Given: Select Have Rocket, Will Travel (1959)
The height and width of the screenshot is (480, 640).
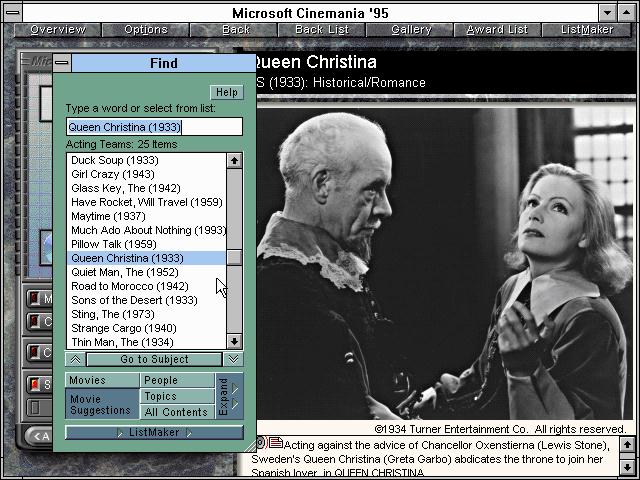Looking at the screenshot, I should pyautogui.click(x=147, y=202).
